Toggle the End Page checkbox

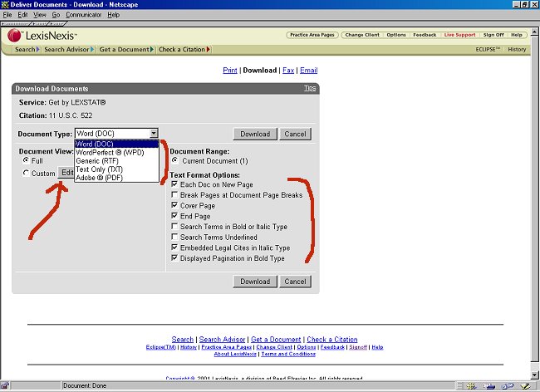pos(174,216)
